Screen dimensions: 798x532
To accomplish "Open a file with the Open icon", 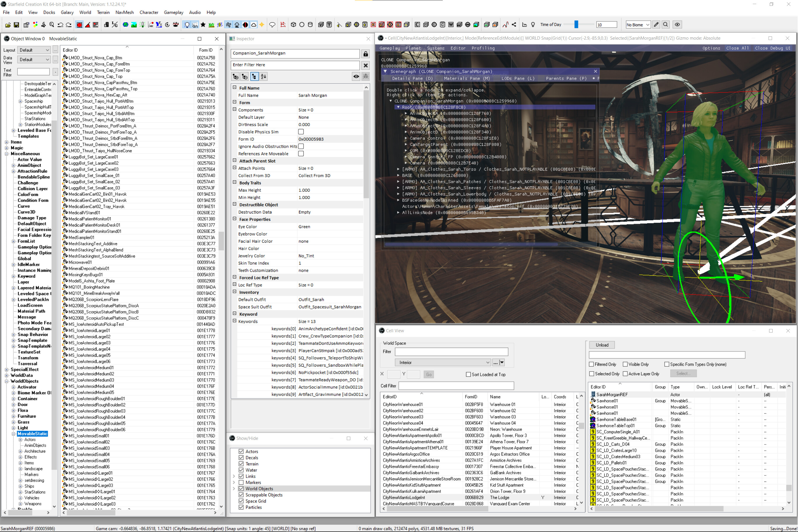I will pyautogui.click(x=8, y=24).
